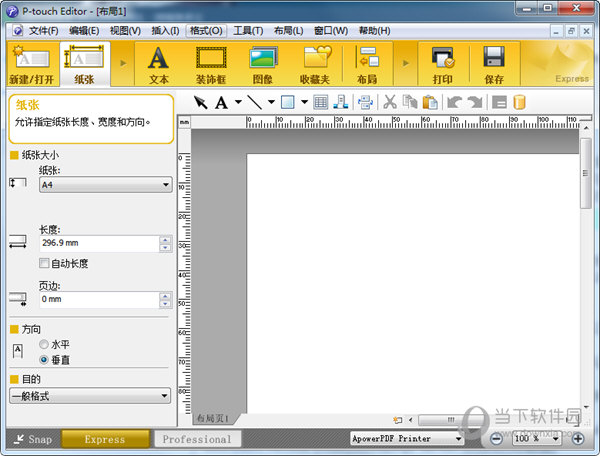This screenshot has height=456, width=600.
Task: Click the zoom out minus icon
Action: pyautogui.click(x=496, y=438)
